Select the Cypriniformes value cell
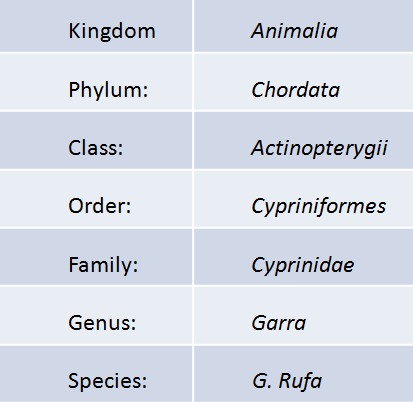 click(303, 199)
